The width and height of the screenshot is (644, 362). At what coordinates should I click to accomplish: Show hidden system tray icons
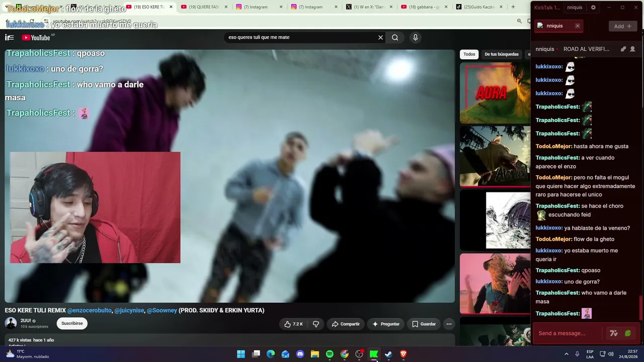click(x=566, y=354)
